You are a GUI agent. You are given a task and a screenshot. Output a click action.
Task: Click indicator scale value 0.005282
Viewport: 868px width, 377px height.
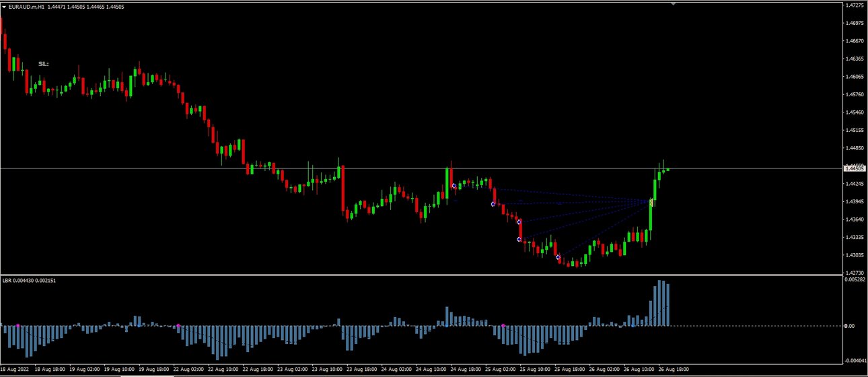[x=855, y=280]
